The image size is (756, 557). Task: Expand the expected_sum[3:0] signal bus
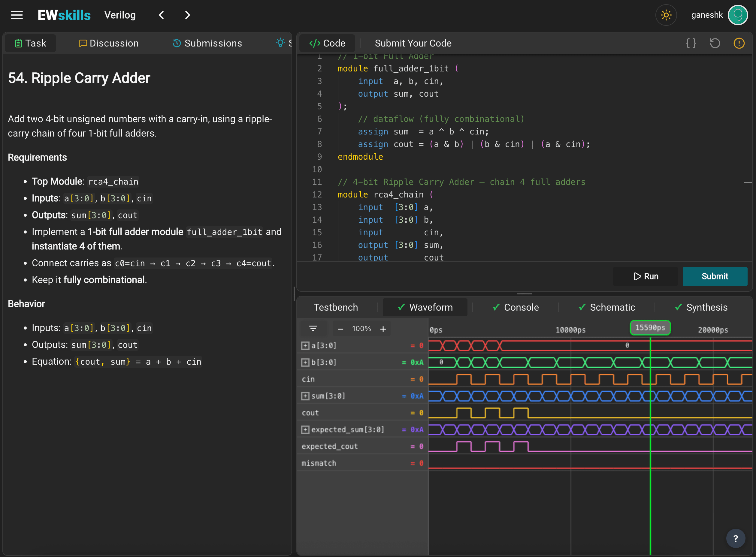tap(305, 429)
